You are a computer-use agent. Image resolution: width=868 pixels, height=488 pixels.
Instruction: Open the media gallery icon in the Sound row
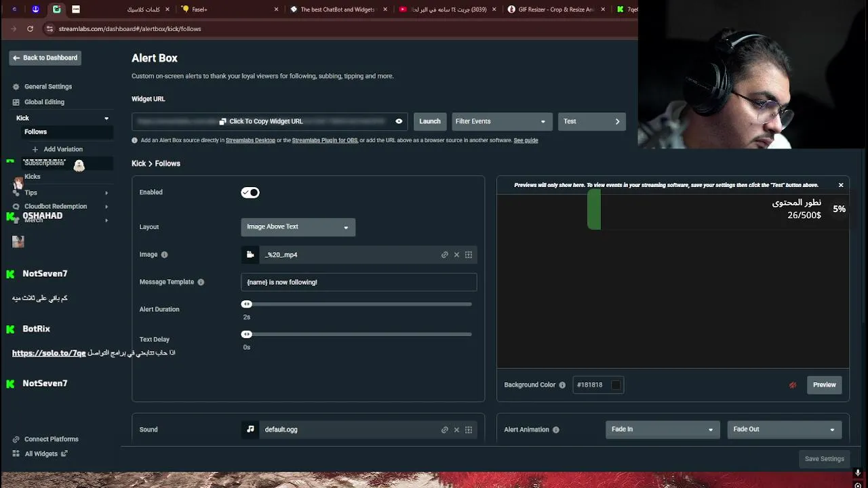pos(469,430)
